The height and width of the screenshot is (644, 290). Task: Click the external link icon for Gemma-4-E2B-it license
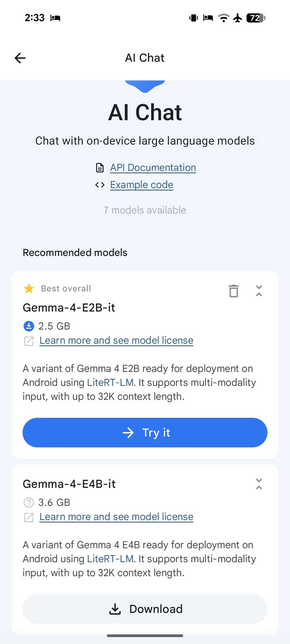pos(29,341)
